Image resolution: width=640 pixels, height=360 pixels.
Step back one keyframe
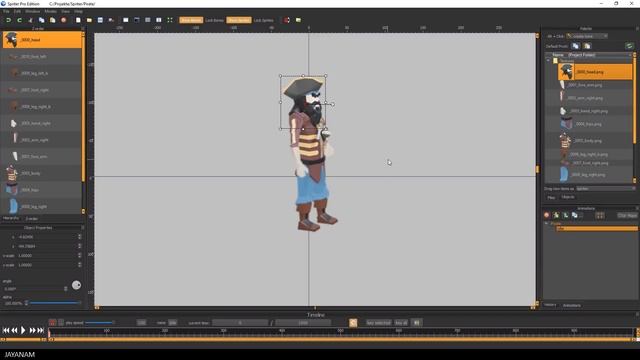[14, 330]
